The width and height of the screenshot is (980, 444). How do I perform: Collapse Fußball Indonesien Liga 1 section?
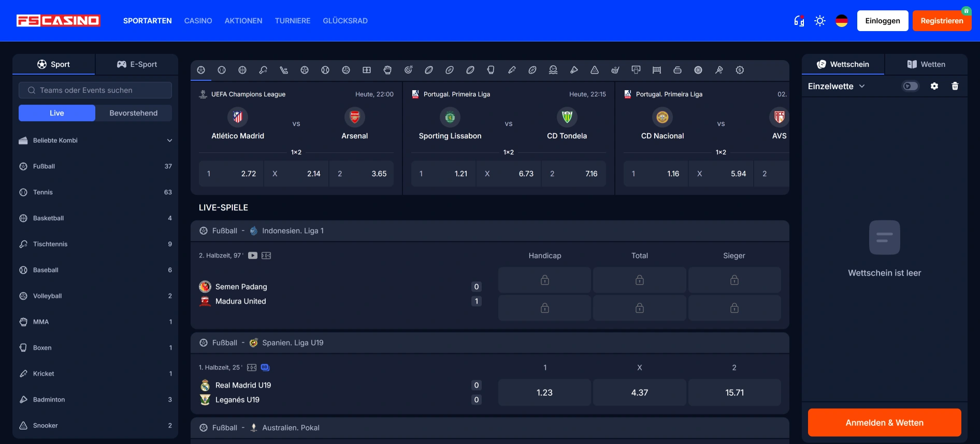pyautogui.click(x=490, y=231)
